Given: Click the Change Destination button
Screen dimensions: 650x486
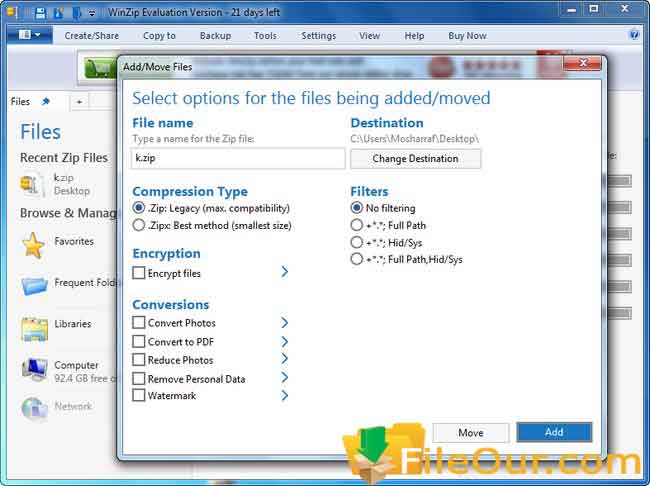Looking at the screenshot, I should [x=415, y=159].
